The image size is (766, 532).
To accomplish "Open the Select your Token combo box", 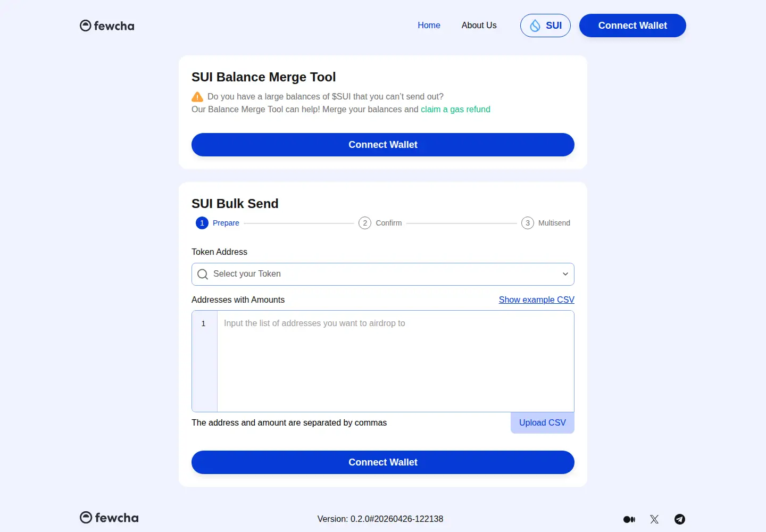I will [383, 274].
